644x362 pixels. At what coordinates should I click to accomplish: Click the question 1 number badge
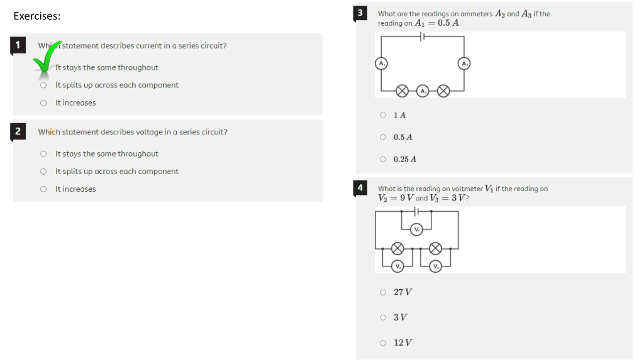point(18,45)
